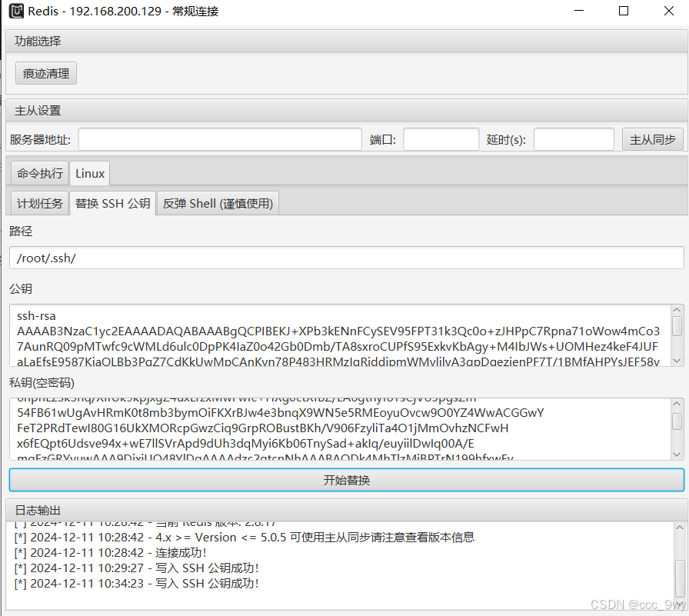This screenshot has height=616, width=689.
Task: Maximize the Redis window
Action: point(624,11)
